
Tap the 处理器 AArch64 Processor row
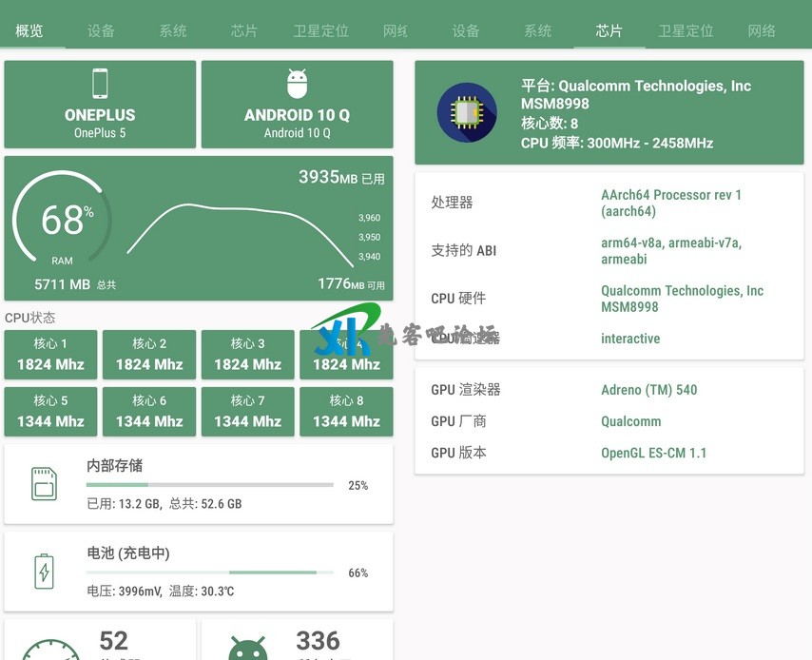click(x=609, y=203)
